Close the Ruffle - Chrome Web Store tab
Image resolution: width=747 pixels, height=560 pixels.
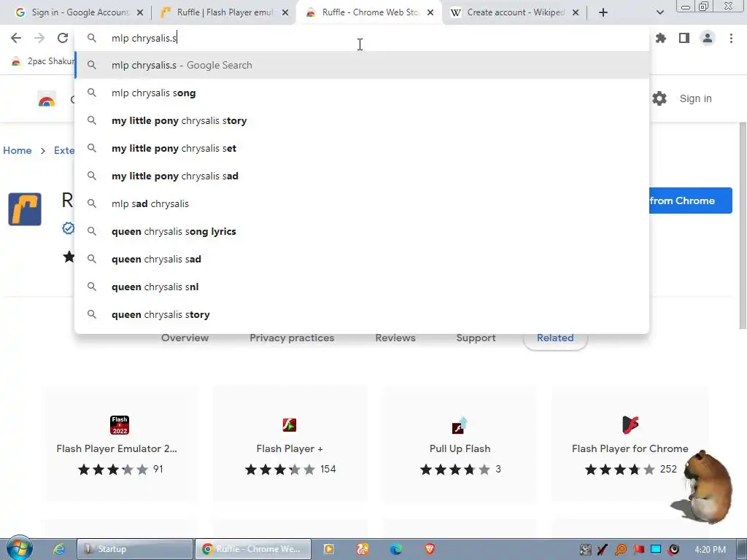430,12
